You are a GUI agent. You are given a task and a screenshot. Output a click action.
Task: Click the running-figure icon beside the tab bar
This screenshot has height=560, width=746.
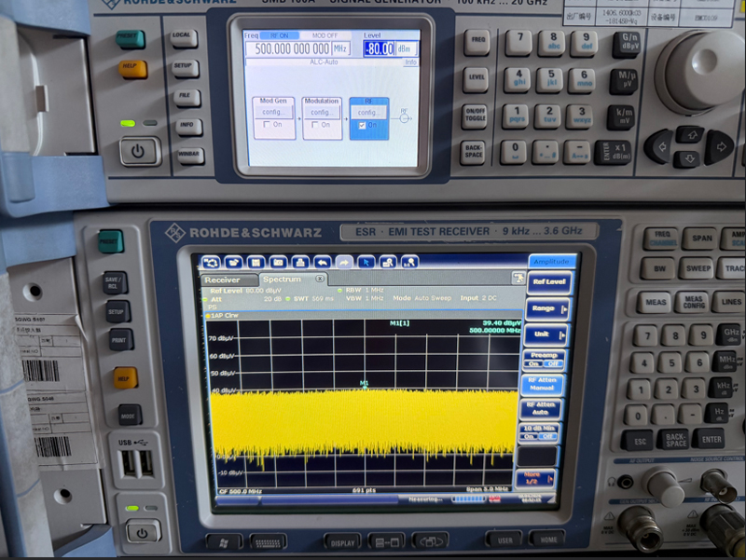[x=518, y=278]
